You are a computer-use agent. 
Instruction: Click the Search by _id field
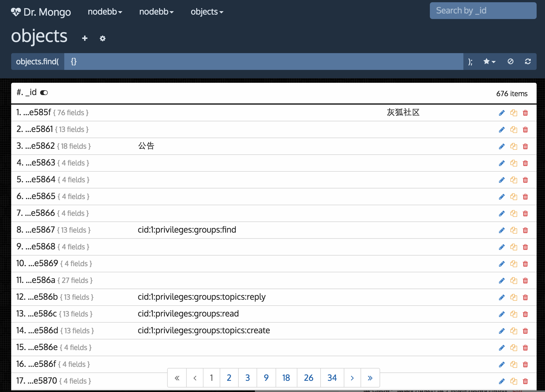tap(483, 11)
